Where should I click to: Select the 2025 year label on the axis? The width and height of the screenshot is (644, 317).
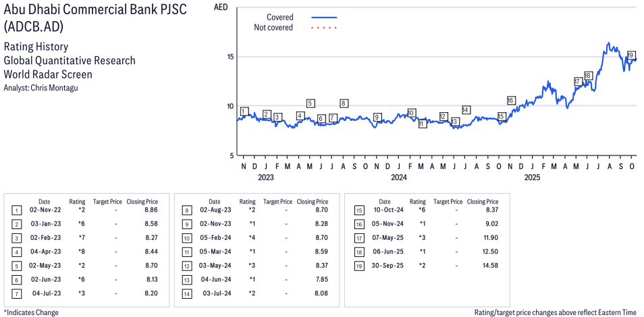click(533, 178)
